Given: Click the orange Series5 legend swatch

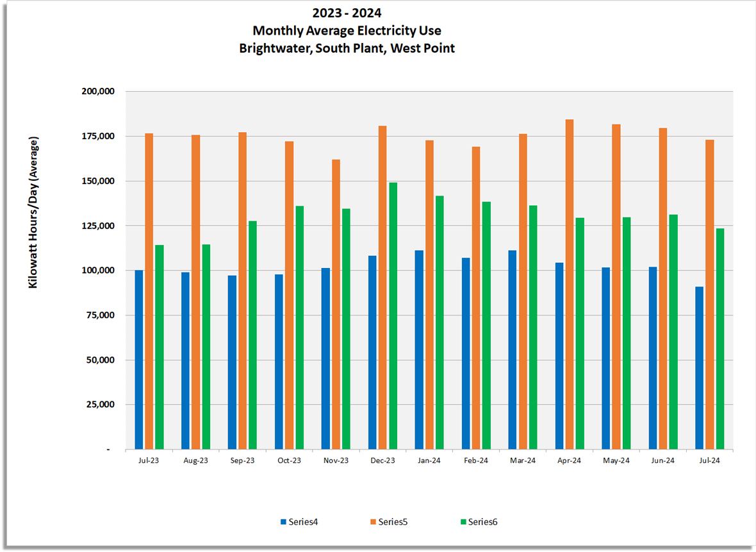Looking at the screenshot, I should pos(373,522).
